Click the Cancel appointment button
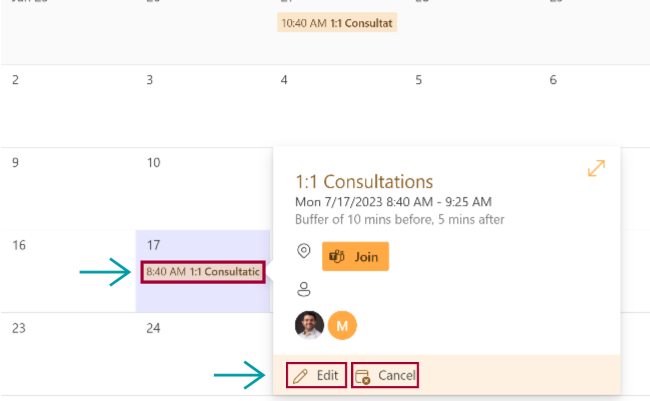Image resolution: width=650 pixels, height=401 pixels. [x=385, y=375]
